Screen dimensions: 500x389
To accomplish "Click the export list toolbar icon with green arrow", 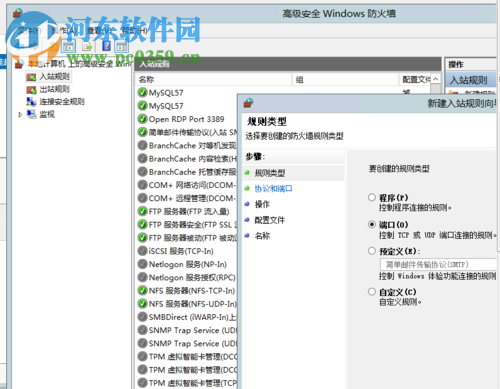I will click(87, 46).
